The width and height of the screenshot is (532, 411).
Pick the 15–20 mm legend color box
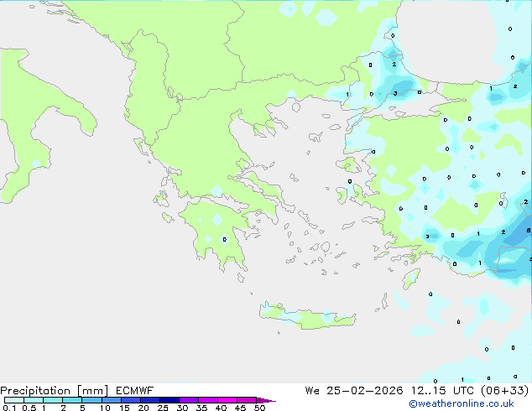[130, 400]
